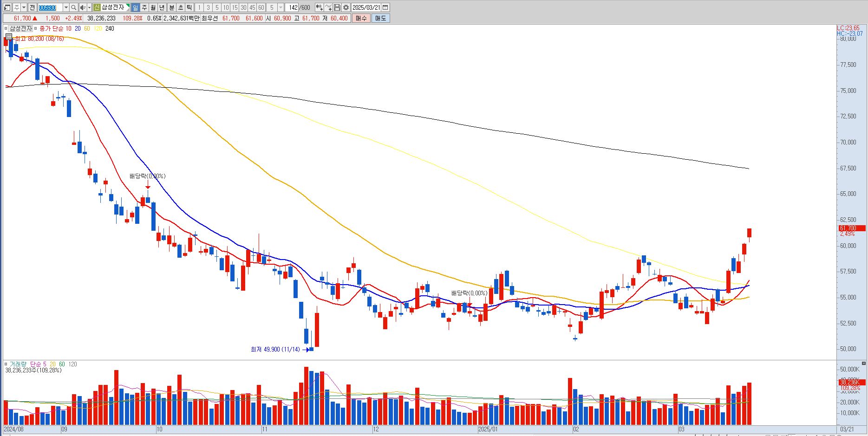Select the 15 interval button
868x436 pixels.
point(235,7)
